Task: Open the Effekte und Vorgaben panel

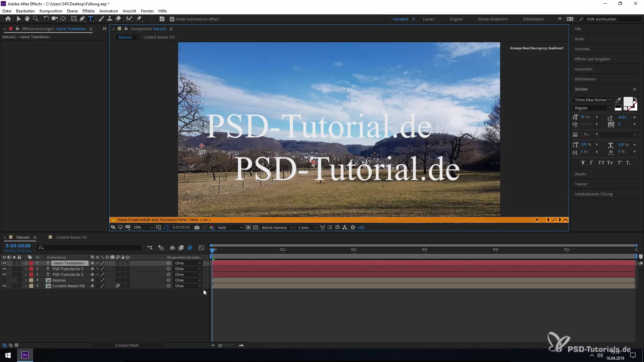Action: [x=592, y=59]
